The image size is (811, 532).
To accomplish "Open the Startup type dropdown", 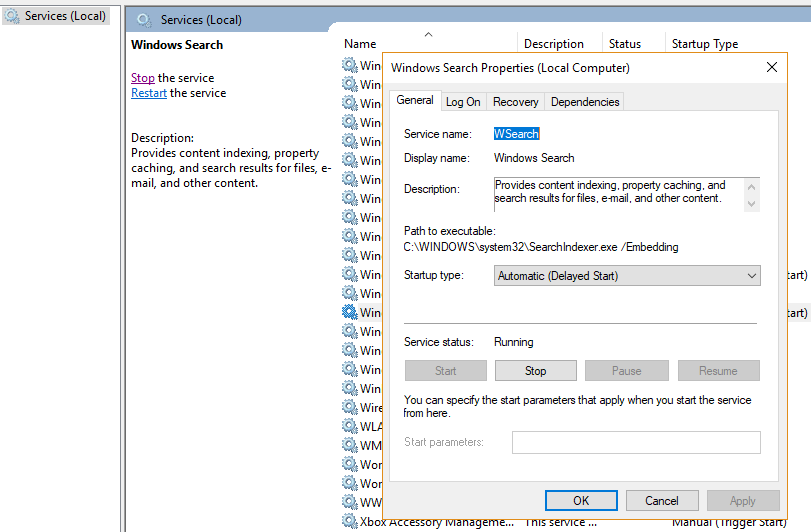I will 627,276.
